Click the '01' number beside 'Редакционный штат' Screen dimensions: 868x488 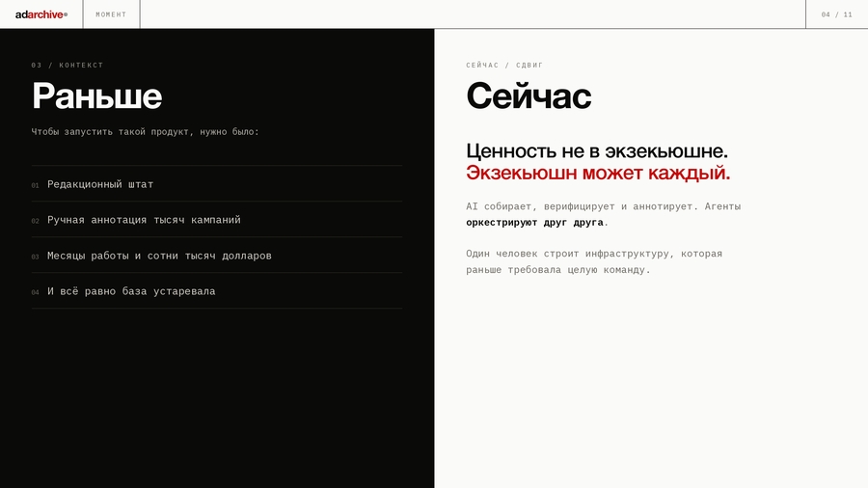35,185
